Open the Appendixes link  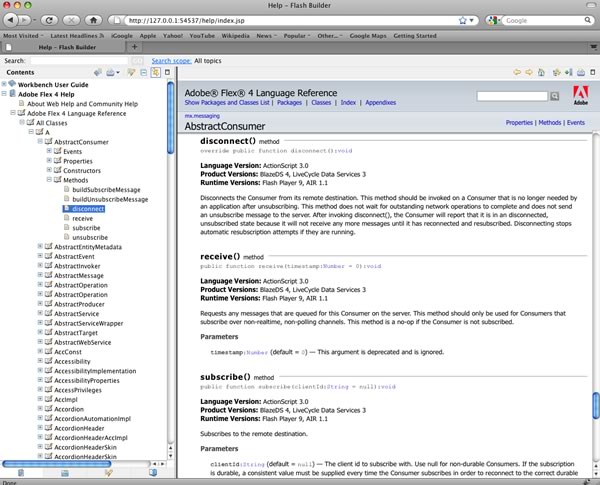coord(380,103)
